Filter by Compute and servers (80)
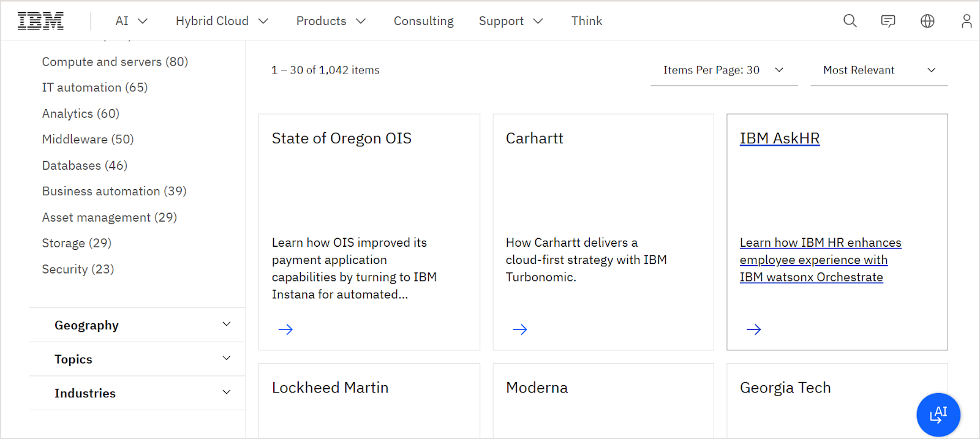This screenshot has height=439, width=980. point(115,62)
